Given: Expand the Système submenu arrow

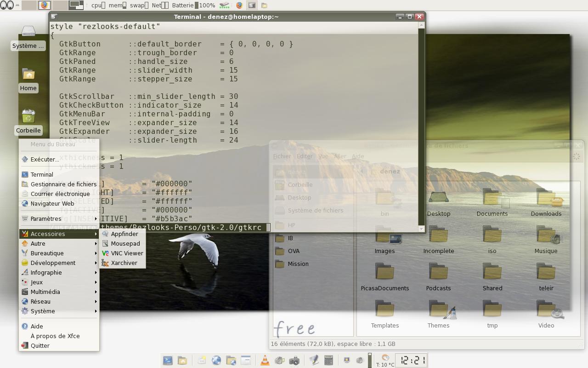Looking at the screenshot, I should point(96,311).
